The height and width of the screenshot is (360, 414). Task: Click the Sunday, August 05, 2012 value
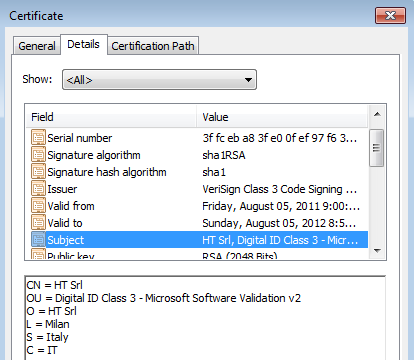279,223
